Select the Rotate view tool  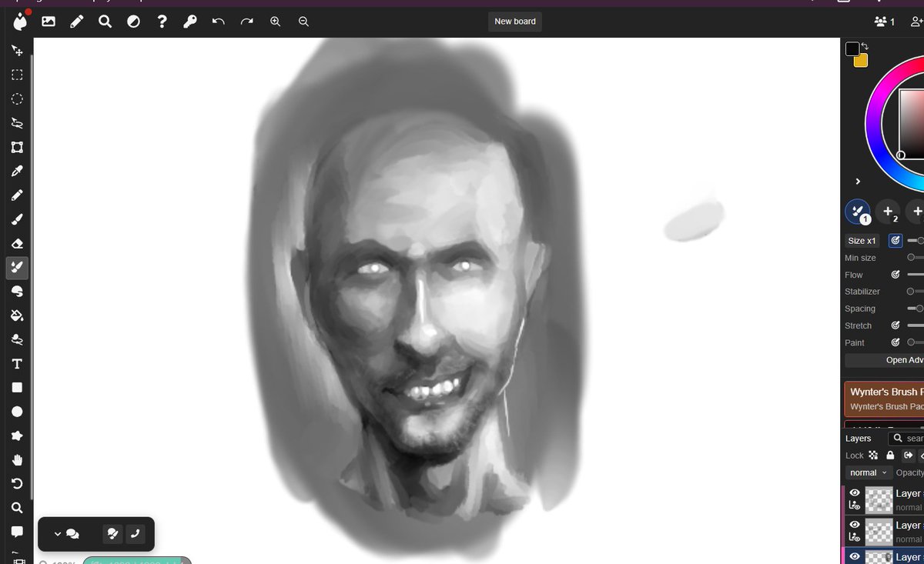coord(17,483)
